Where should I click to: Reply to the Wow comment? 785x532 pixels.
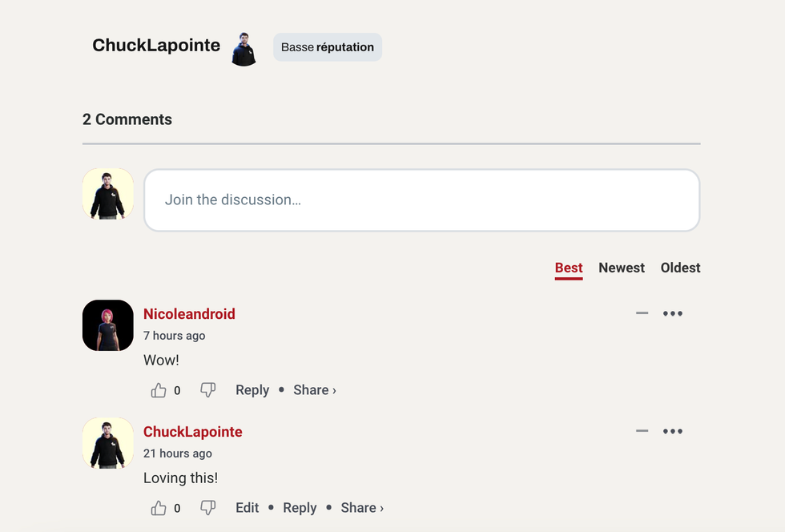[252, 389]
